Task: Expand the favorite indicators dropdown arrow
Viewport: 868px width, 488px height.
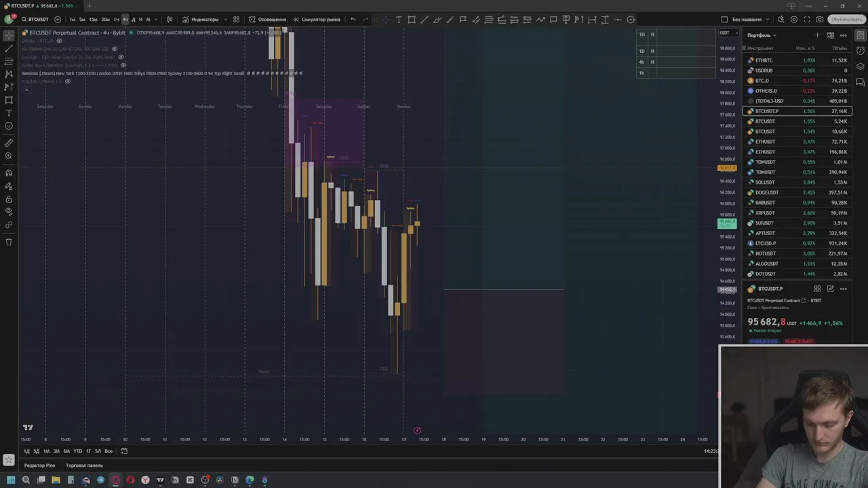Action: point(225,20)
